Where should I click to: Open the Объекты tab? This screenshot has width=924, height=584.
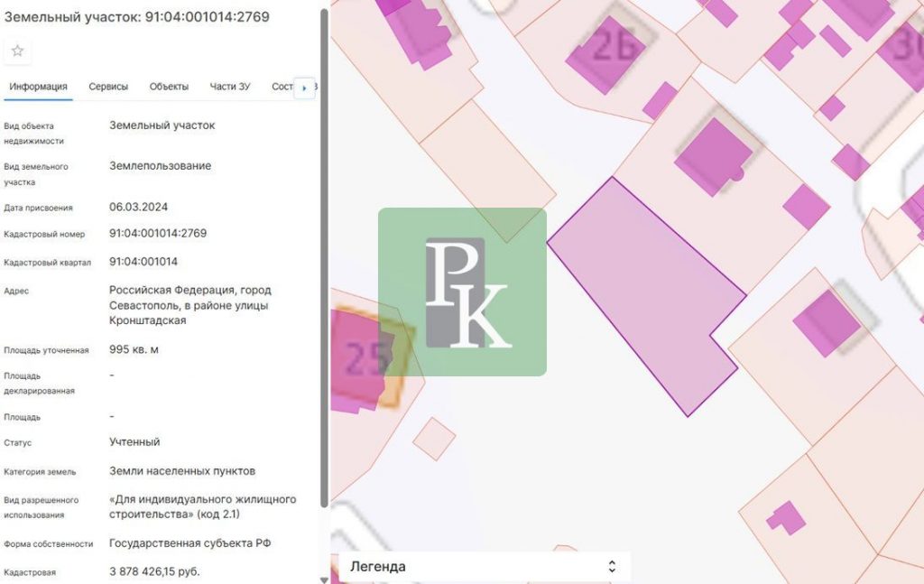[x=169, y=87]
